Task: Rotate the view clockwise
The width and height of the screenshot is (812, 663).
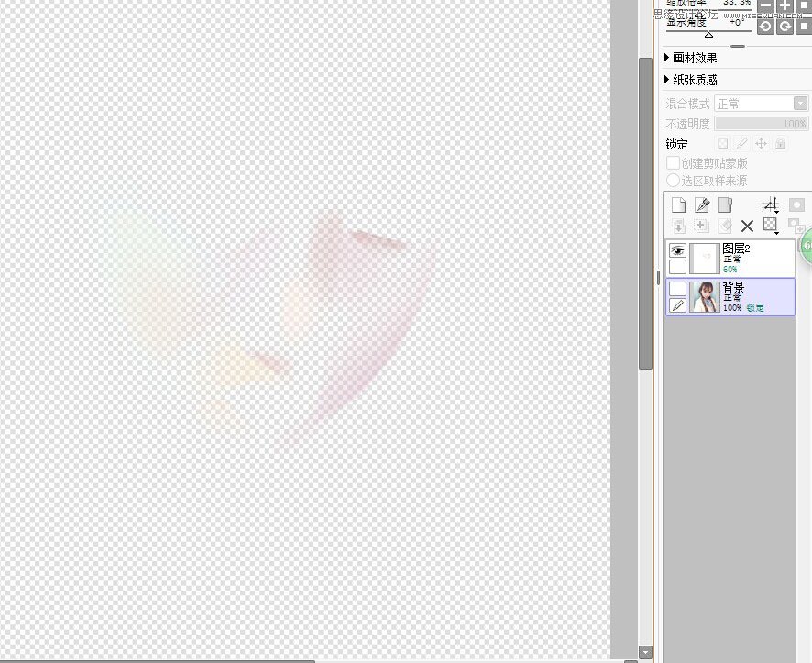Action: tap(785, 26)
